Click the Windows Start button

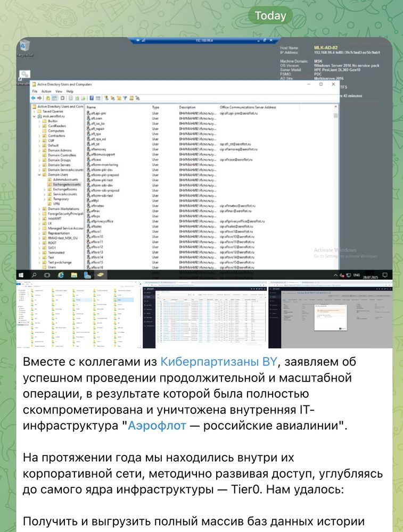click(21, 275)
